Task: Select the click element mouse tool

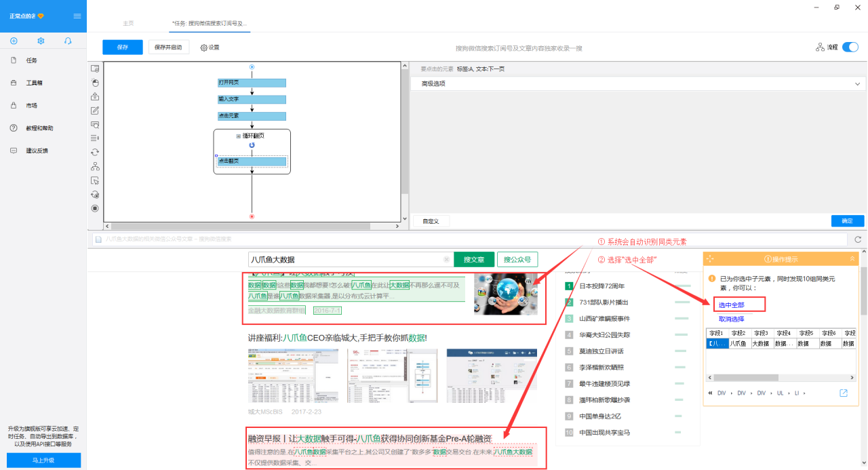Action: click(95, 83)
